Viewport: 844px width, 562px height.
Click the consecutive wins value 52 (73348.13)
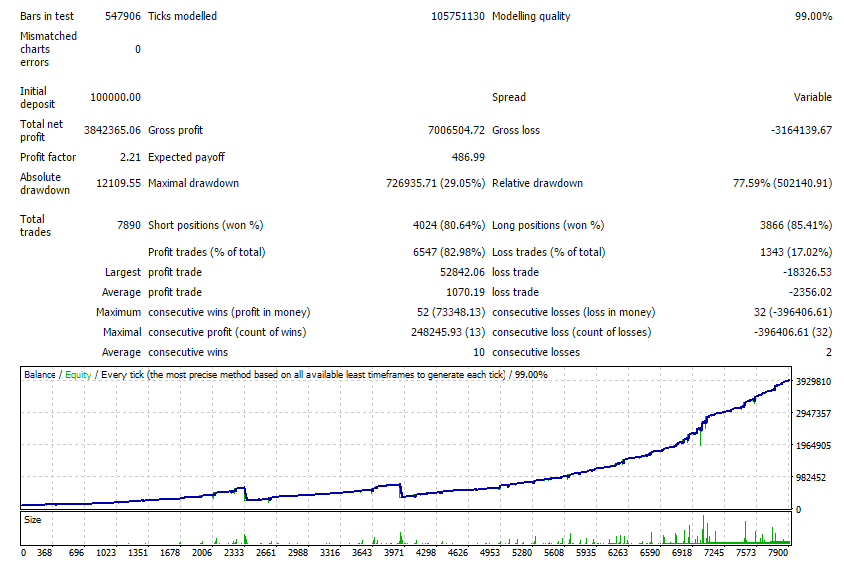point(451,312)
